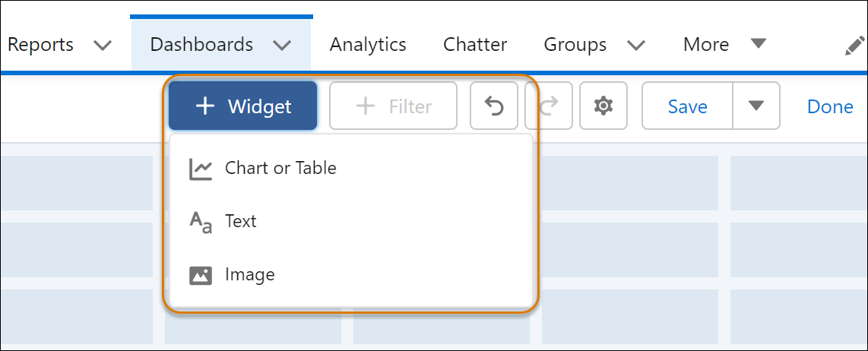
Task: Click the Done link
Action: (x=830, y=106)
